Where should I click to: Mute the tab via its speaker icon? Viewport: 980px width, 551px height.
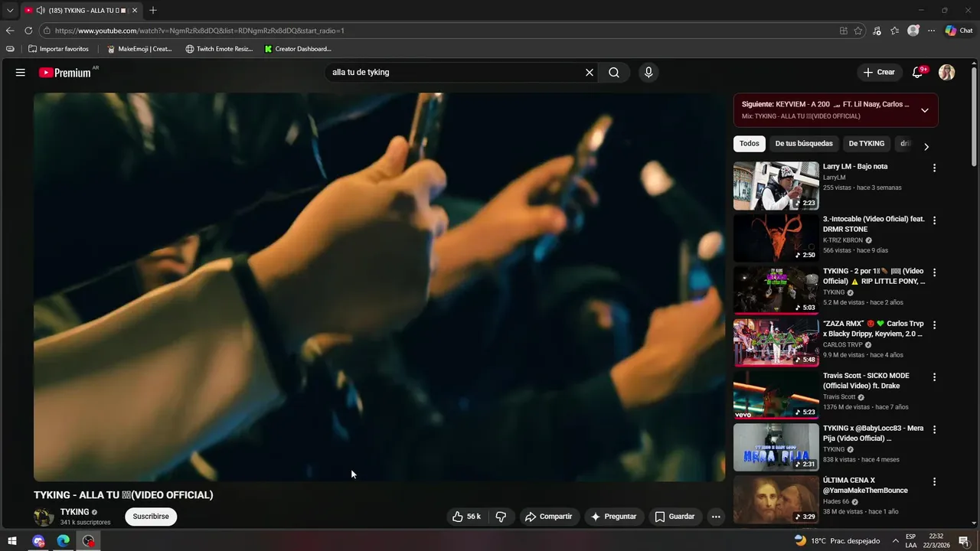coord(39,11)
